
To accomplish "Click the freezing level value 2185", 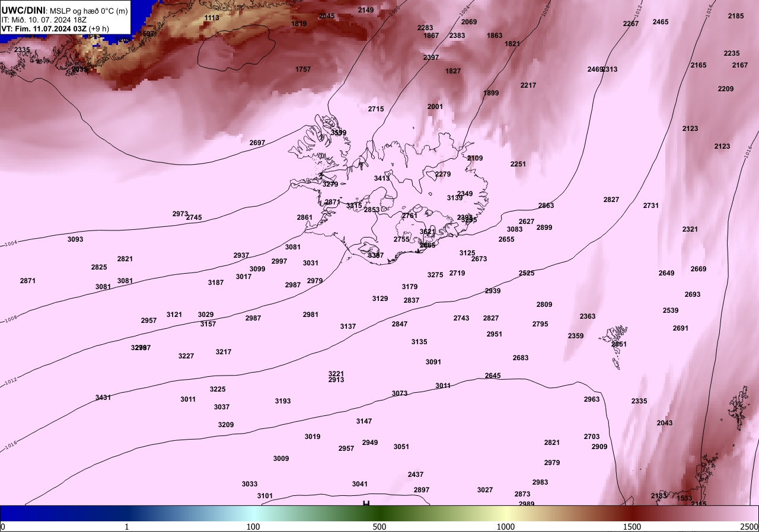I will pyautogui.click(x=735, y=16).
